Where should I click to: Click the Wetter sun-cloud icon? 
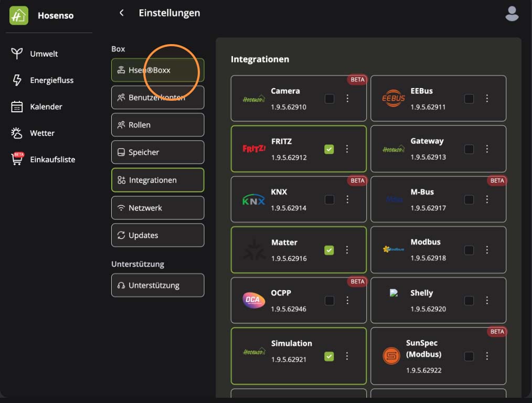pyautogui.click(x=17, y=133)
